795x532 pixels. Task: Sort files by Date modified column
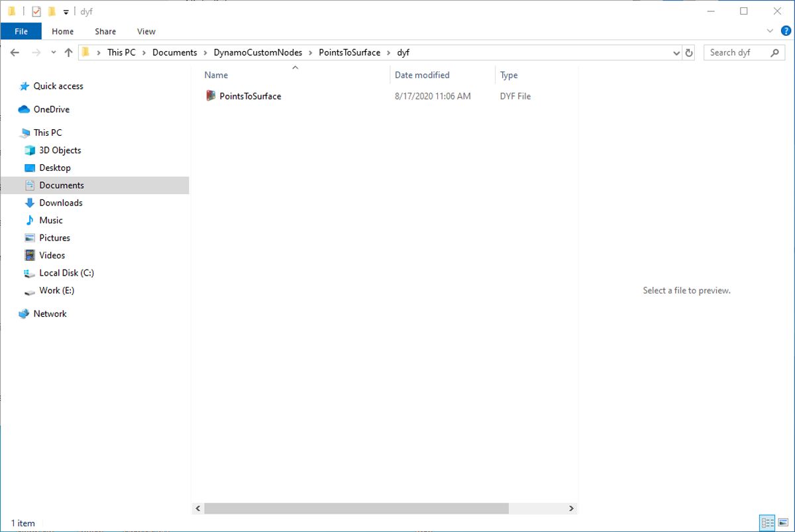(422, 75)
